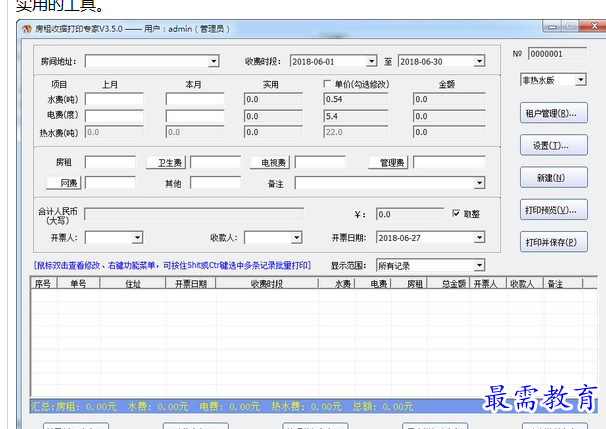Click the 卫生费 button

[165, 163]
